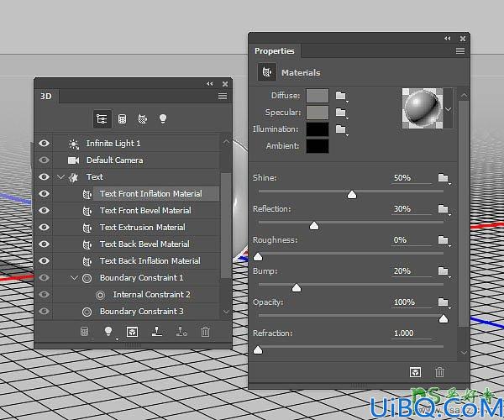Open Bump texture folder menu
Viewport: 504px width, 420px height.
(444, 271)
